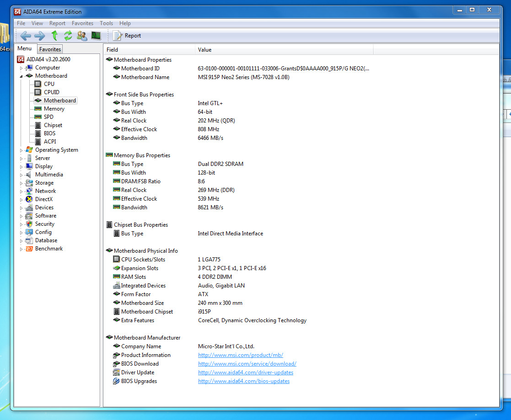Switch to the Favorites tab
This screenshot has width=511, height=420.
(x=50, y=49)
